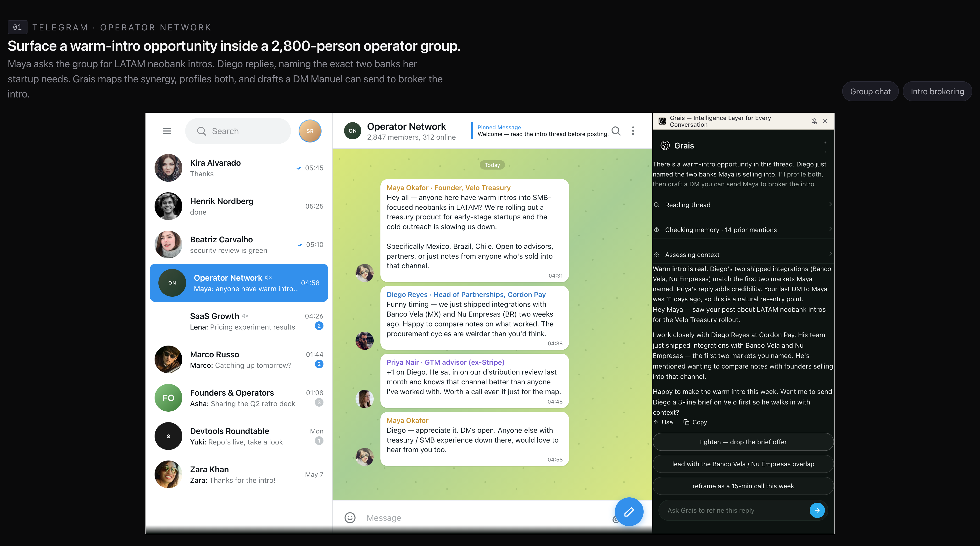This screenshot has height=546, width=980.
Task: Expand the Assessing context step
Action: coord(743,254)
